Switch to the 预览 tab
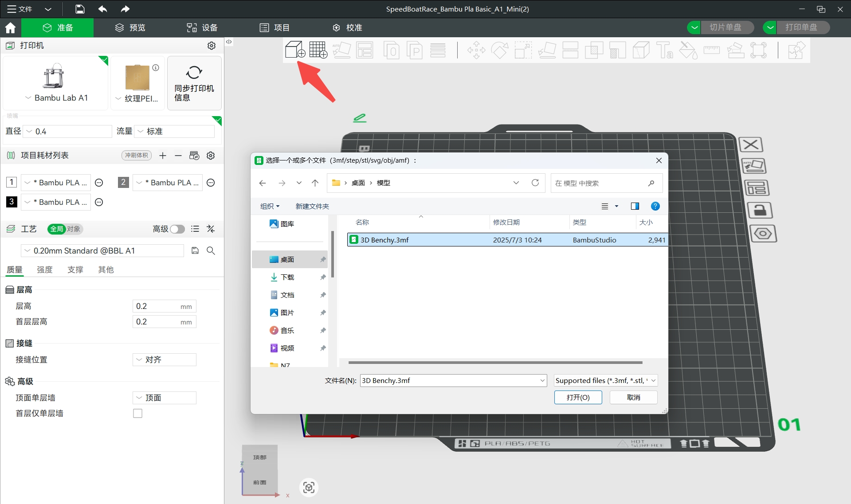The width and height of the screenshot is (851, 504). click(x=130, y=27)
